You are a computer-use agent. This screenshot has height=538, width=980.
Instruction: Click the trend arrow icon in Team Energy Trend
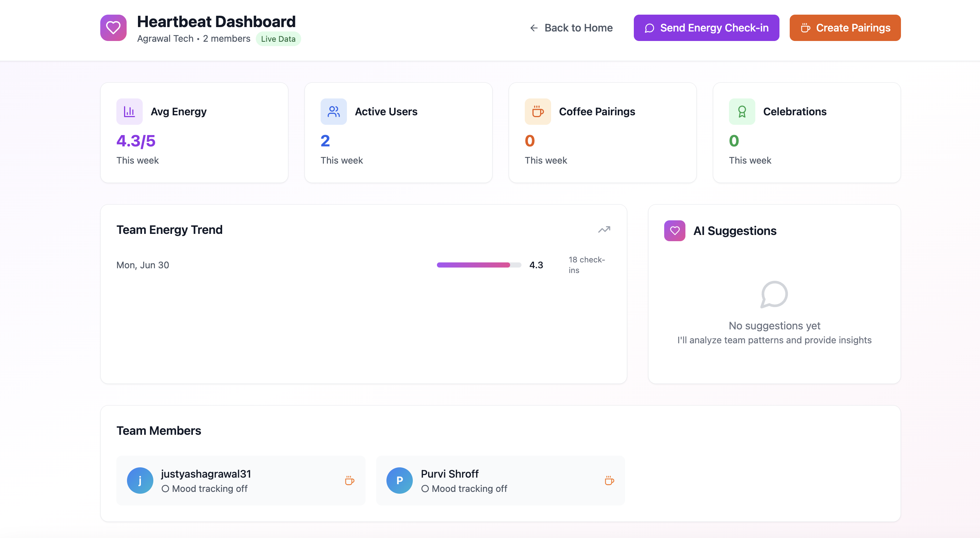[x=604, y=229]
